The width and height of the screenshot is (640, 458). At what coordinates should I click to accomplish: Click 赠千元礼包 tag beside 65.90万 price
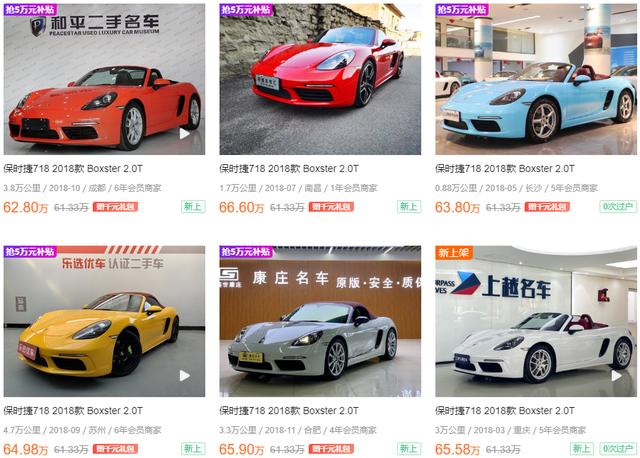coord(331,449)
